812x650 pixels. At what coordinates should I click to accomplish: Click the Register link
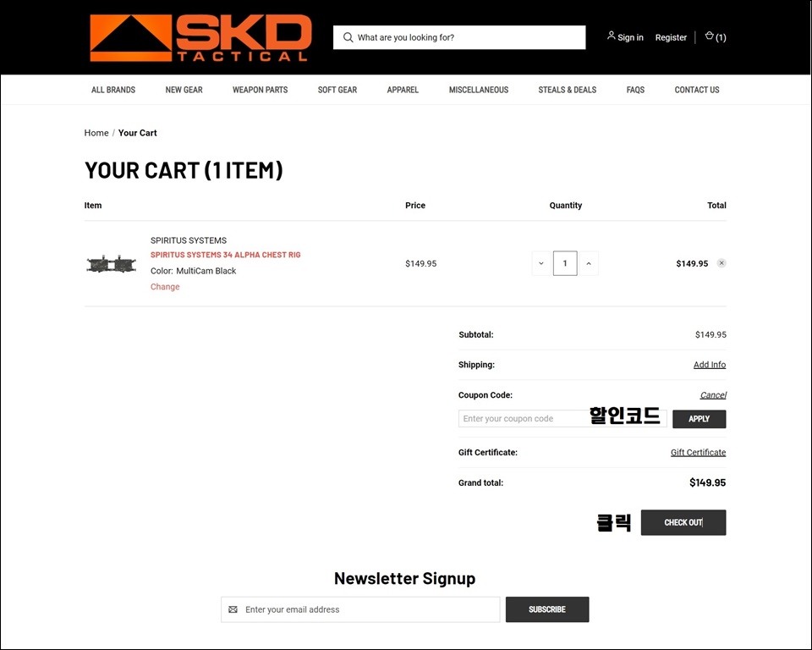pos(671,37)
